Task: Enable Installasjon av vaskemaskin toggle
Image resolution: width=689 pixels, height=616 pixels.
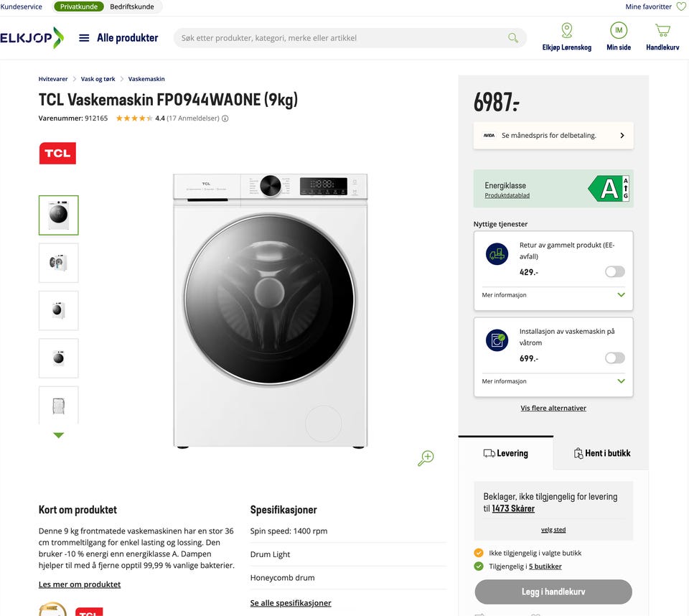Action: (x=615, y=358)
